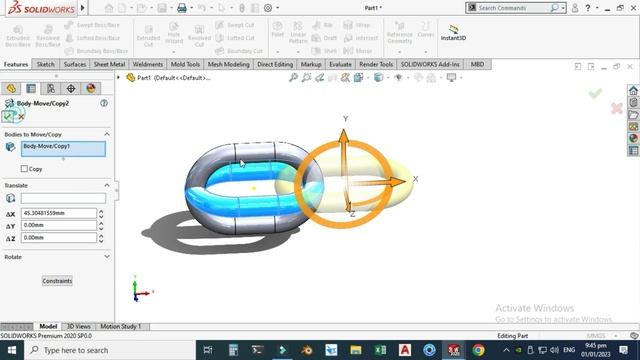Switch to the Surfaces tab

[75, 64]
